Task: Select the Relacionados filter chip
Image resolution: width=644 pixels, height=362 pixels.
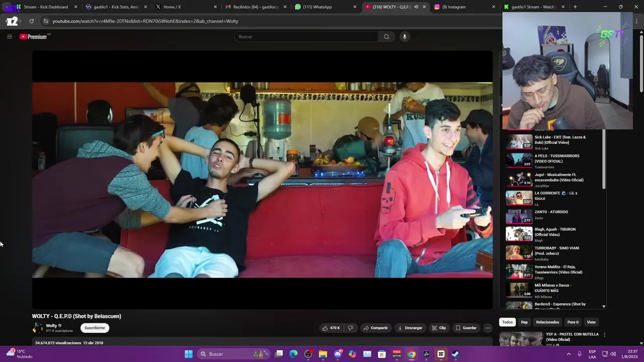Action: tap(547, 322)
